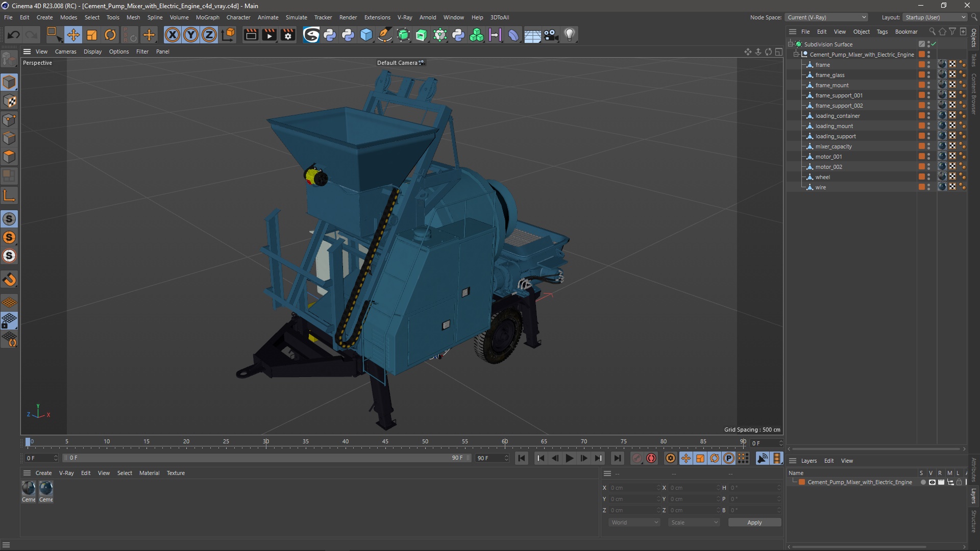Screen dimensions: 980x551
Task: Open the Cameras viewport menu
Action: (x=65, y=52)
